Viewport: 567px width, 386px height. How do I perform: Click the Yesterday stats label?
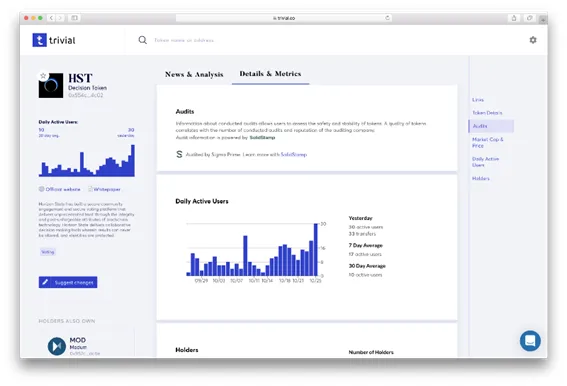tap(361, 218)
